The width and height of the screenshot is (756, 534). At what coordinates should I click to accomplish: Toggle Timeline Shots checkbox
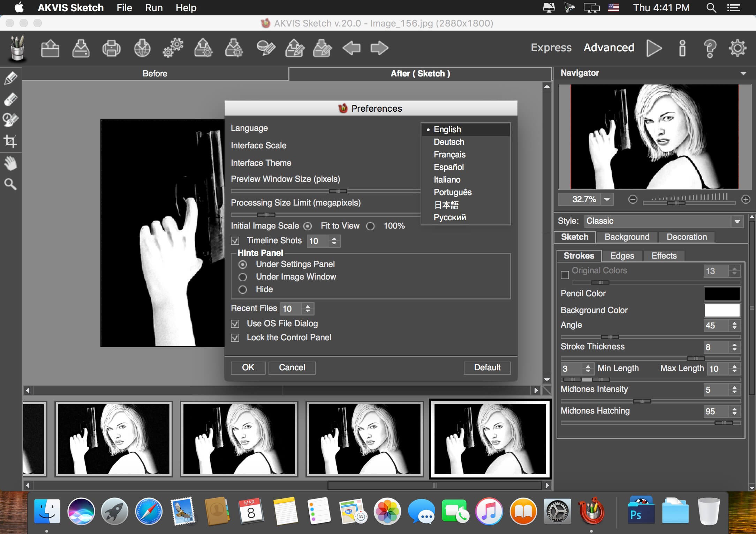pos(235,241)
